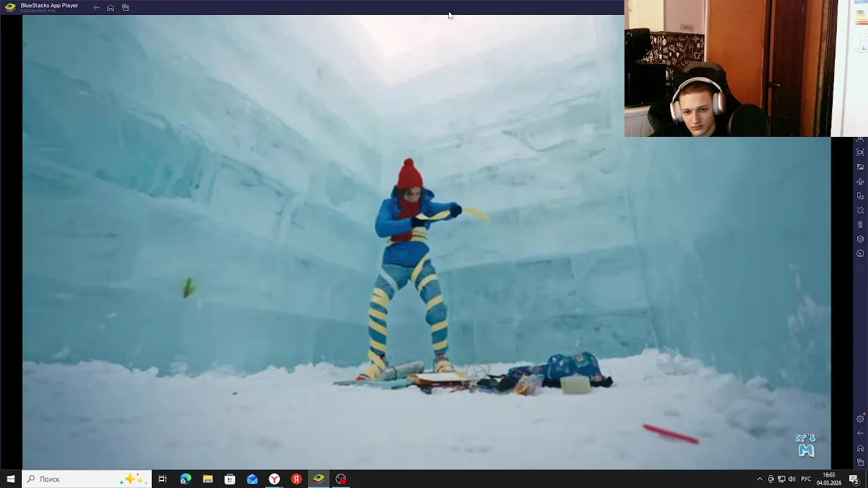Toggle airplane mode icon in BlueStacks sidebar
Viewport: 868px width, 488px height.
pos(861,182)
